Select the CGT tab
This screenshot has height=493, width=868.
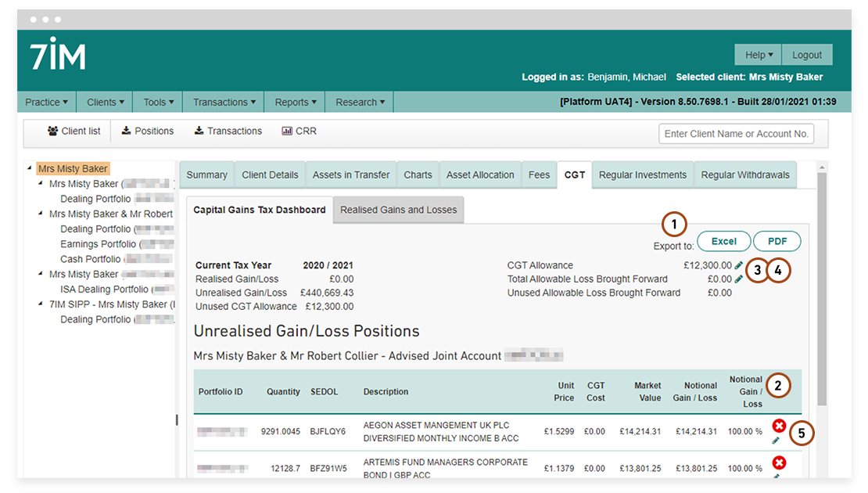pyautogui.click(x=575, y=175)
